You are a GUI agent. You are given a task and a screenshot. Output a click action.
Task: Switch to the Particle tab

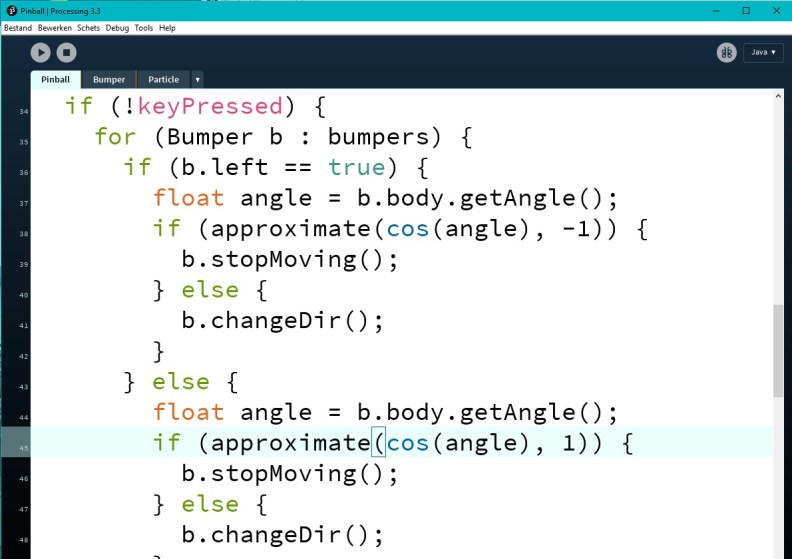(x=163, y=80)
